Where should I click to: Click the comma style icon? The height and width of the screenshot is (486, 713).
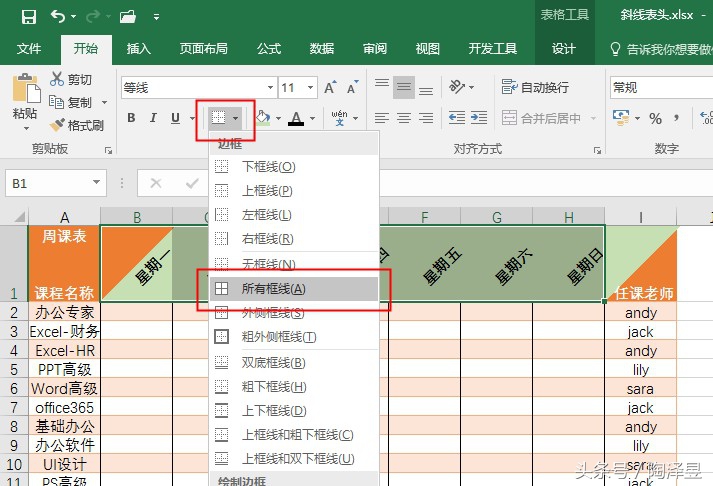(x=677, y=118)
